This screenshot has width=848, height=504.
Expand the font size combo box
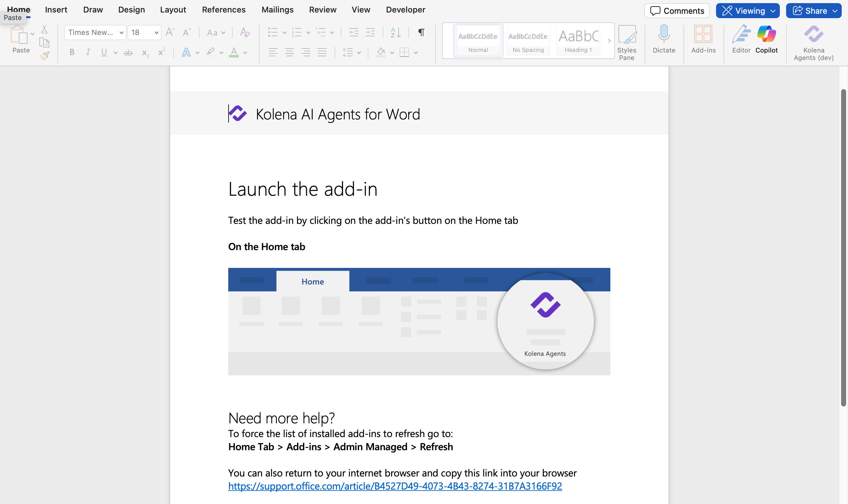click(156, 33)
